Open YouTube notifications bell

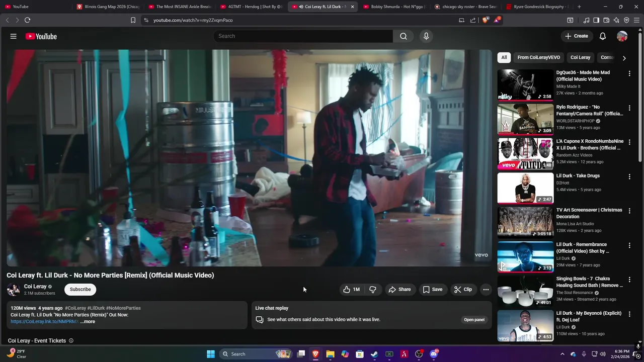click(x=603, y=36)
